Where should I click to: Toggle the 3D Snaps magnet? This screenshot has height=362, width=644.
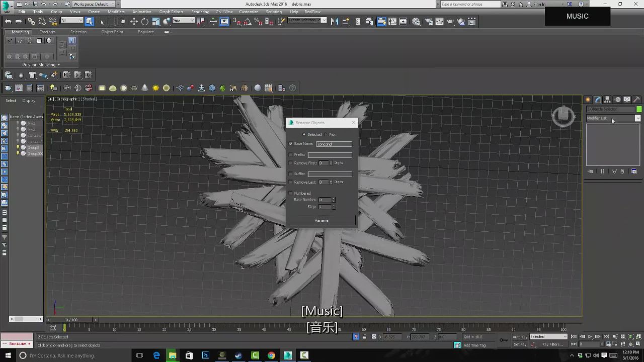[x=237, y=21]
